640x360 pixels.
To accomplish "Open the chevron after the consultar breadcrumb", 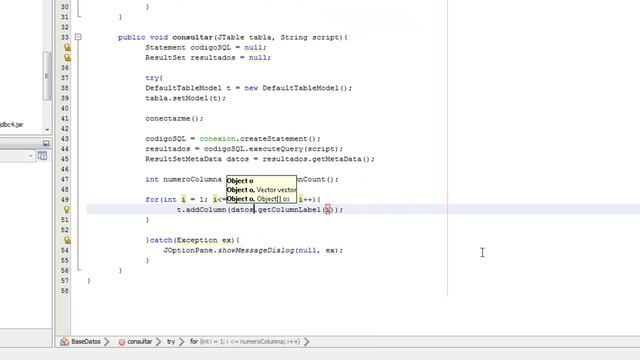I will 158,342.
